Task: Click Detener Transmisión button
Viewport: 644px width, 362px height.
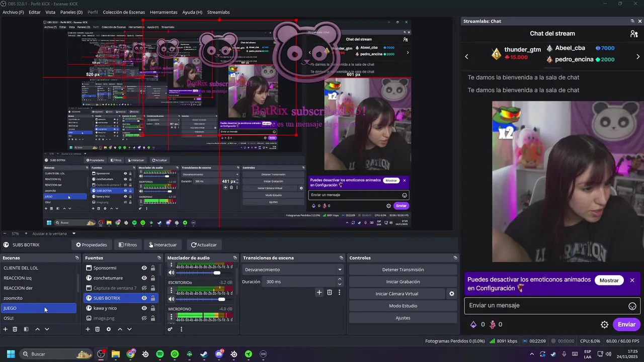Action: [403, 269]
